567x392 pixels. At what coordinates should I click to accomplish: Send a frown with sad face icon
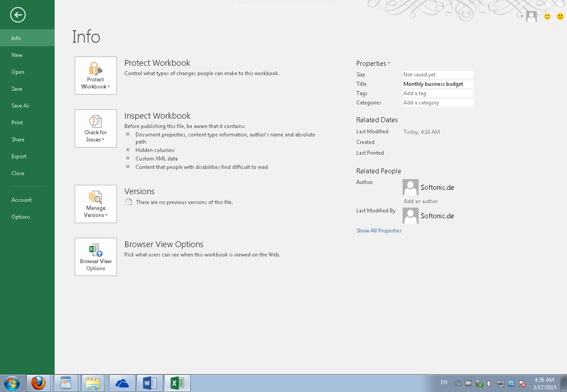(560, 16)
